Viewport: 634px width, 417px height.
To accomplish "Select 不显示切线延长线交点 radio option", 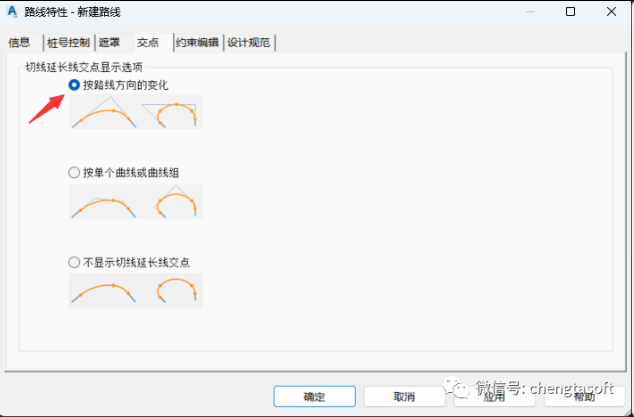I will click(x=129, y=262).
